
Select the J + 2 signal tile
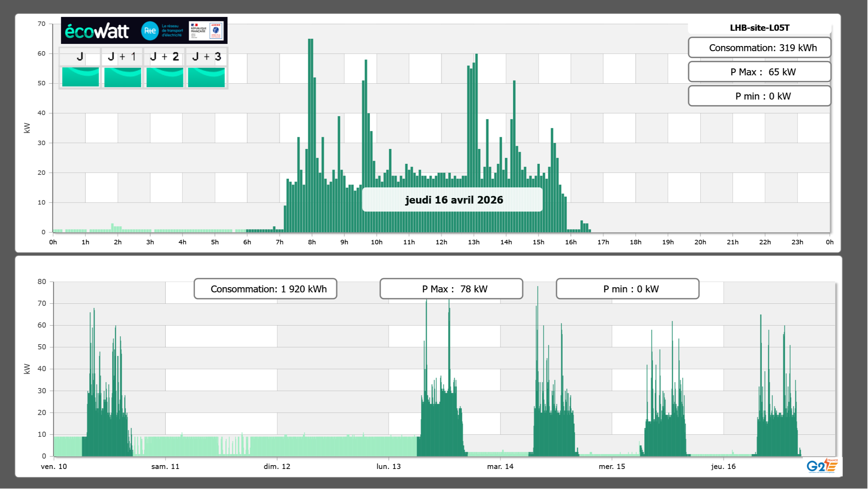click(165, 77)
